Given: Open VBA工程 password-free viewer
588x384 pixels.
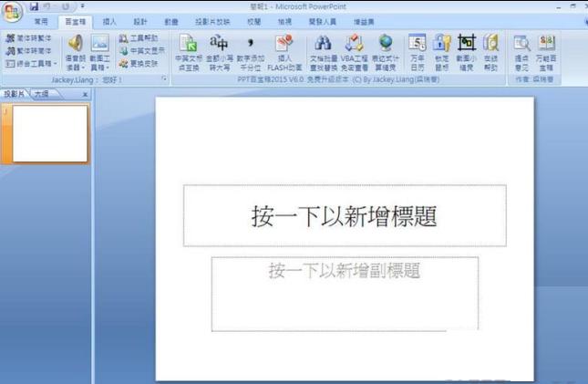Looking at the screenshot, I should click(x=354, y=53).
